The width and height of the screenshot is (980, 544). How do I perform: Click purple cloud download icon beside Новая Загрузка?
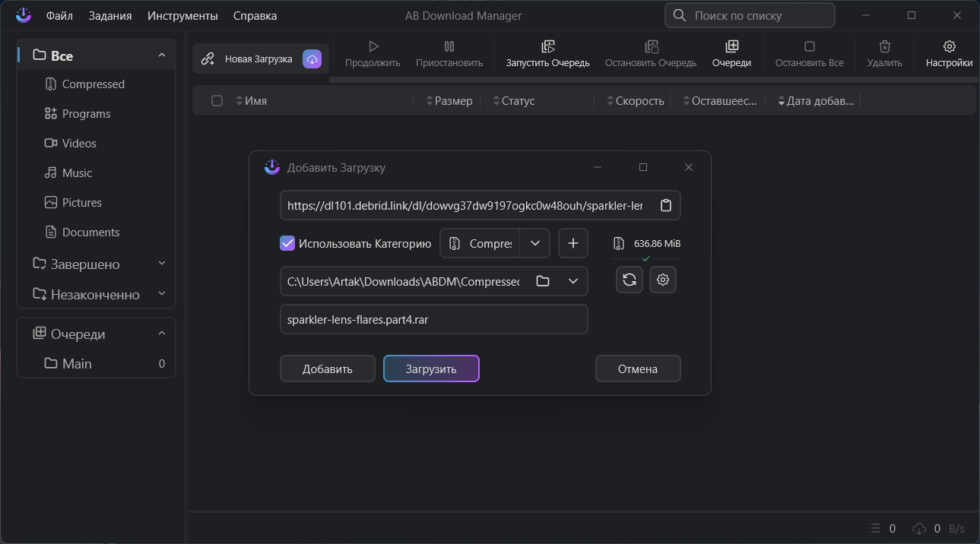point(312,59)
